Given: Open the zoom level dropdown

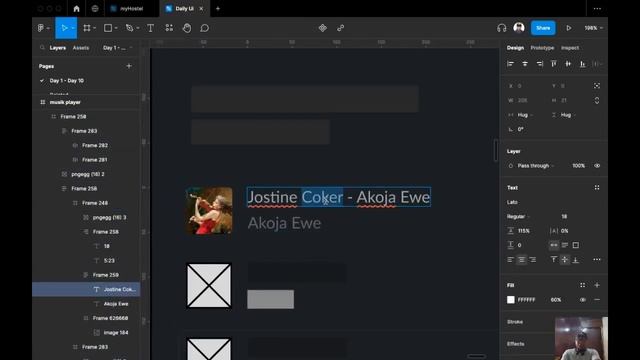Looking at the screenshot, I should (593, 28).
